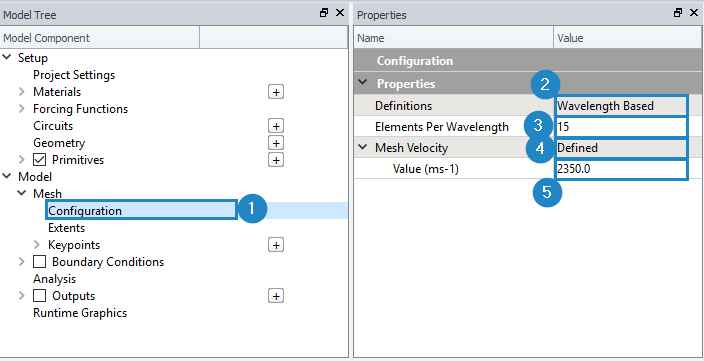Select Boundary Conditions label in tree
This screenshot has height=361, width=704.
[108, 262]
